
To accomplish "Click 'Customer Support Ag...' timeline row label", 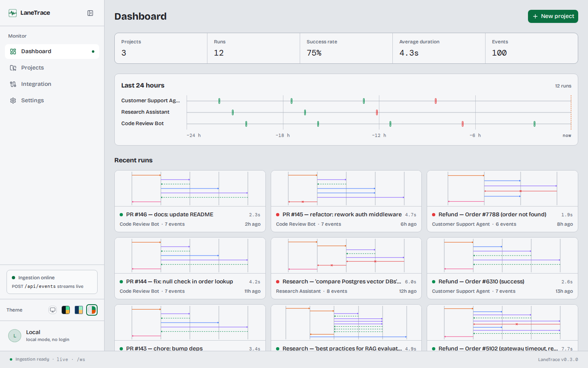I will [x=151, y=101].
